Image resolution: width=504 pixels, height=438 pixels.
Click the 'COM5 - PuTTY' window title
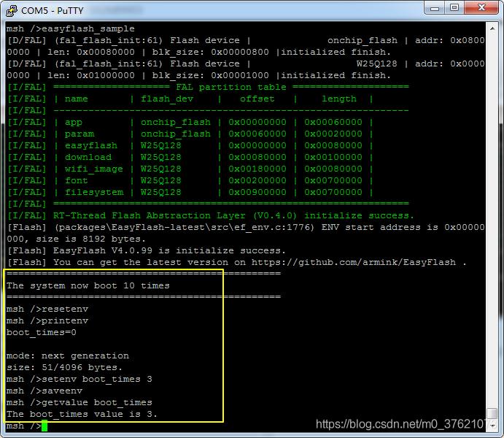(52, 11)
